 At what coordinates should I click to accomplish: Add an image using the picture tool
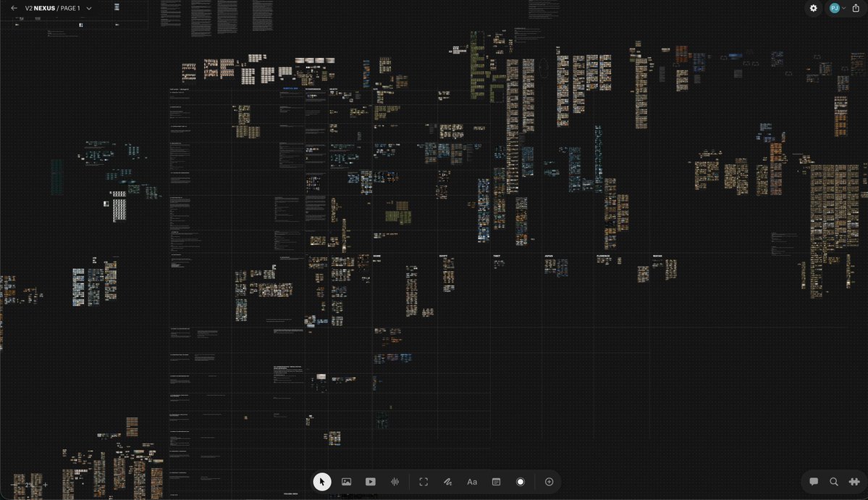coord(347,482)
